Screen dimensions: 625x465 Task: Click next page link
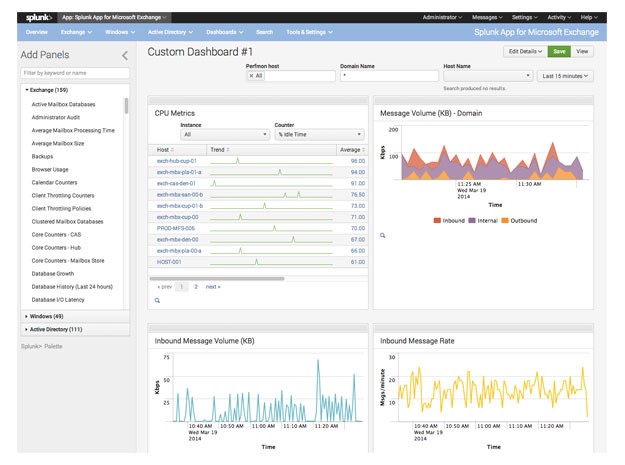tap(213, 286)
